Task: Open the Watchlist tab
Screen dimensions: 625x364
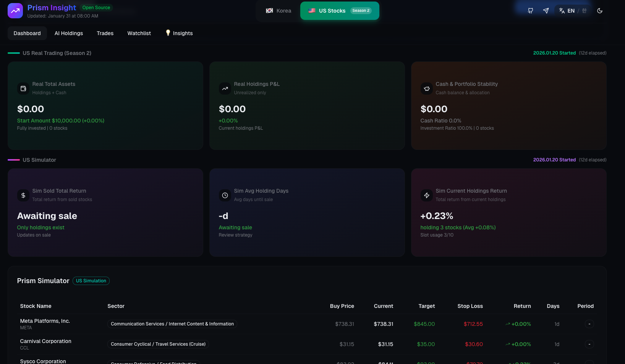Action: pos(139,33)
